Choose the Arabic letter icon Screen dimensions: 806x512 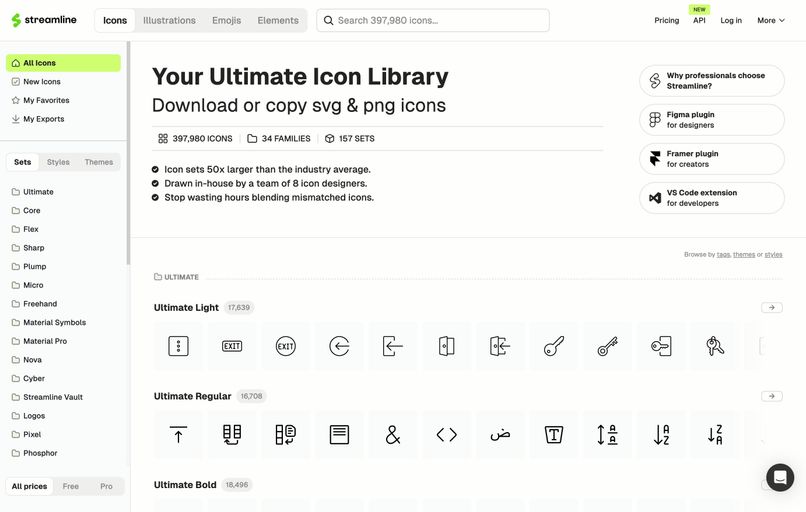(x=500, y=435)
